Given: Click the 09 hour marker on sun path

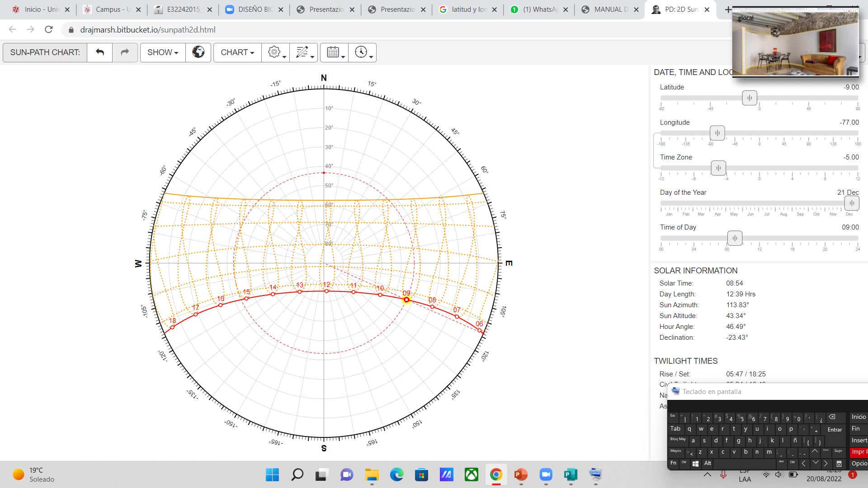Looking at the screenshot, I should [406, 300].
